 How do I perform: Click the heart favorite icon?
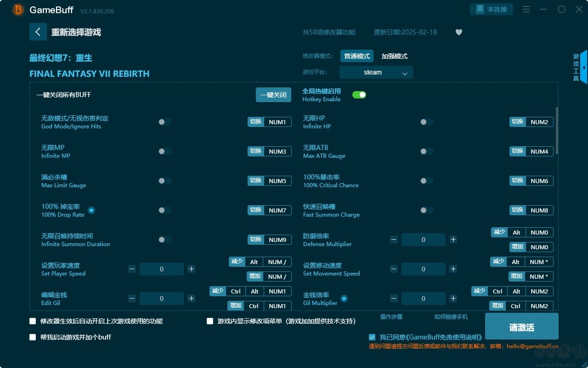coord(459,32)
